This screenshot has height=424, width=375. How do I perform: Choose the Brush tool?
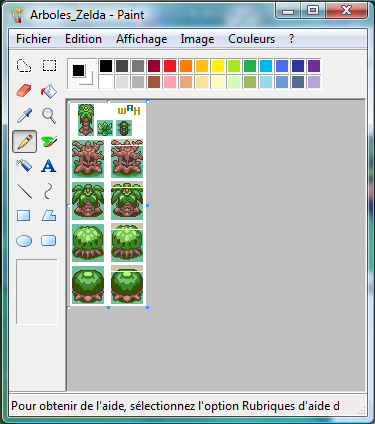(49, 141)
